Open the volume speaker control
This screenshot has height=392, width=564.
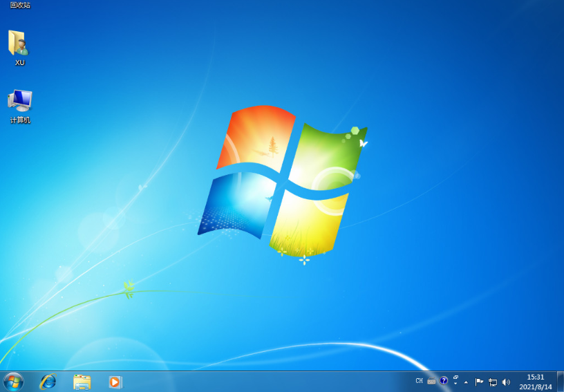click(506, 382)
